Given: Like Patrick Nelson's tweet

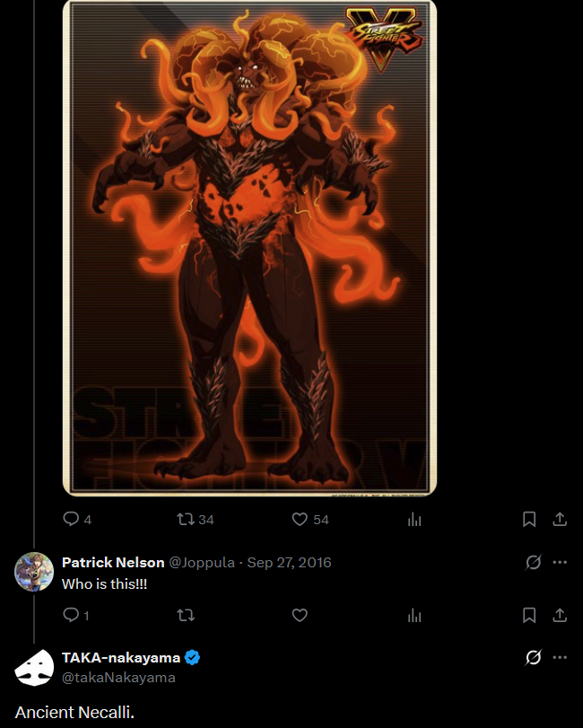Looking at the screenshot, I should pyautogui.click(x=300, y=615).
